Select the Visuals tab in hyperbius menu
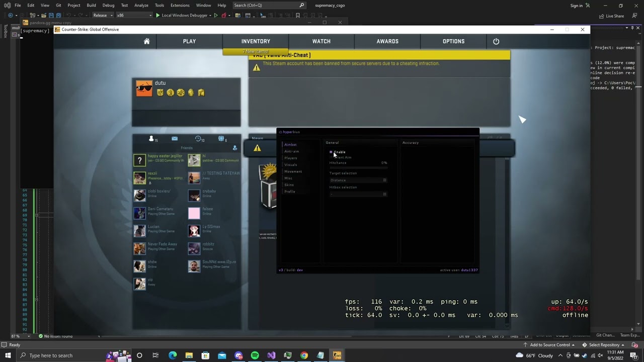Image resolution: width=644 pixels, height=362 pixels. point(291,165)
